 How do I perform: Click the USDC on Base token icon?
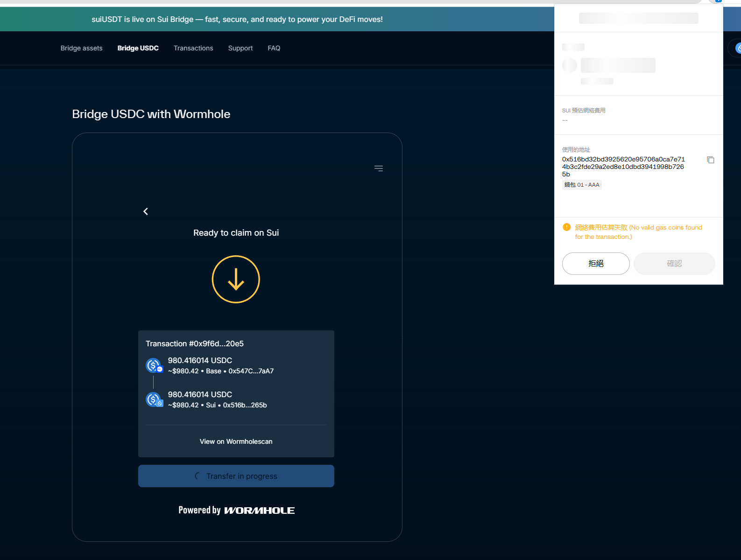point(154,365)
